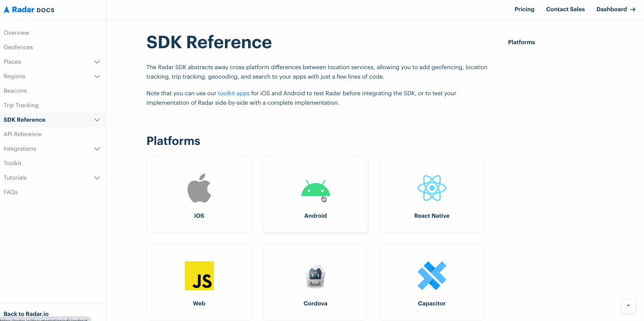The image size is (644, 321).
Task: Click the scroll-to-top caret button
Action: [x=628, y=305]
